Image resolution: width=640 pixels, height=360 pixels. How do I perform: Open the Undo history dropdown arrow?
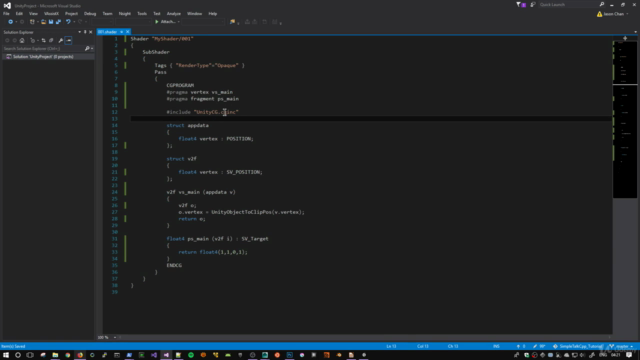(x=74, y=22)
